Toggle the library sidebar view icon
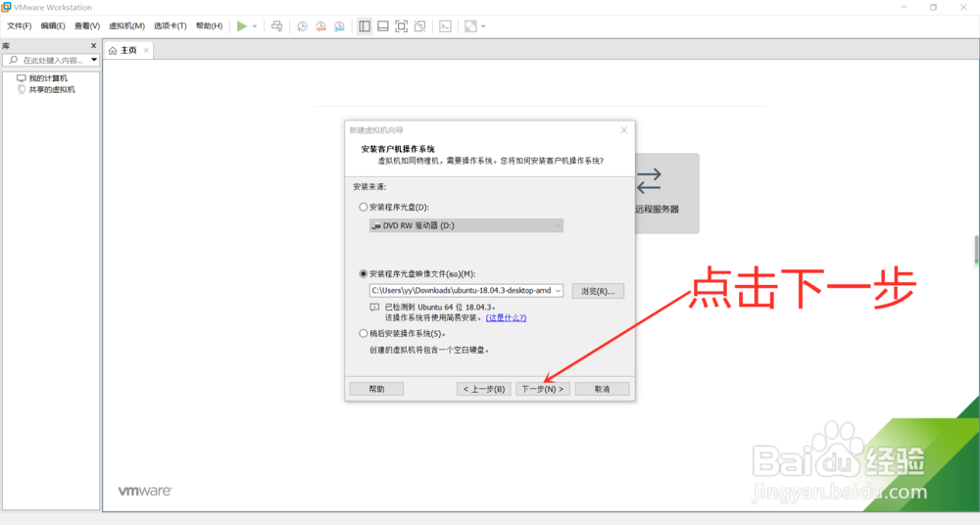The width and height of the screenshot is (980, 525). 365,26
